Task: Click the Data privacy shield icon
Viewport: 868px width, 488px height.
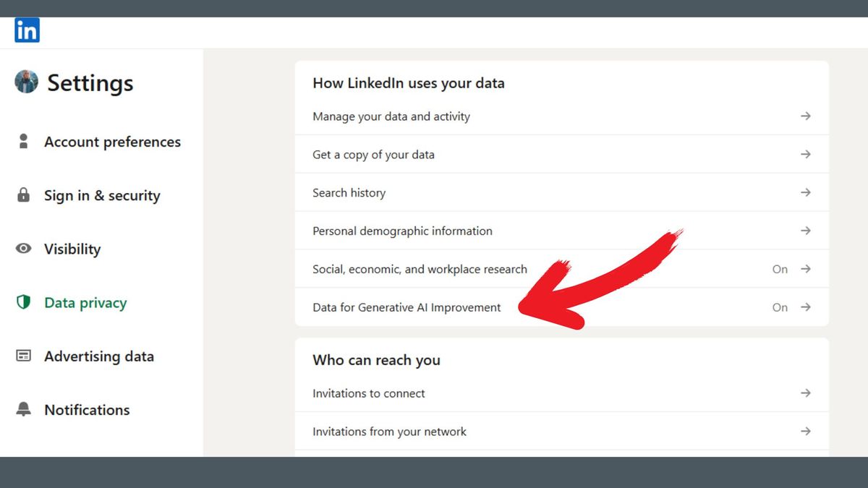Action: pos(23,302)
